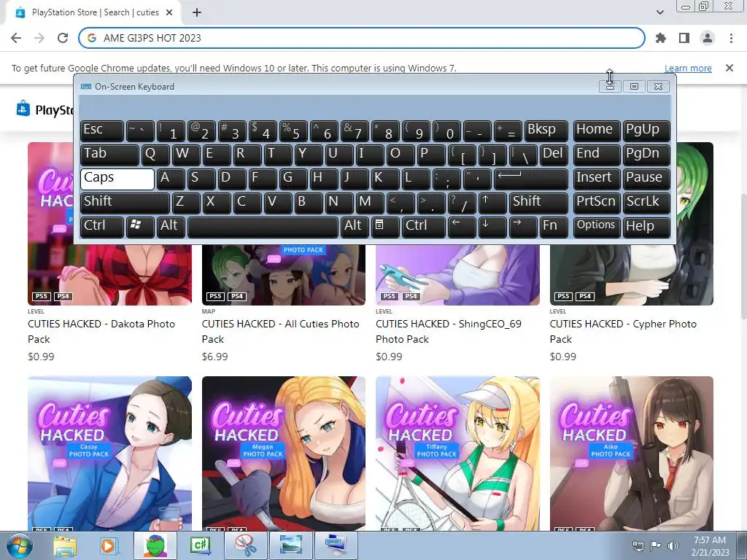Open the volume speaker tray icon
This screenshot has width=747, height=560.
pos(673,546)
